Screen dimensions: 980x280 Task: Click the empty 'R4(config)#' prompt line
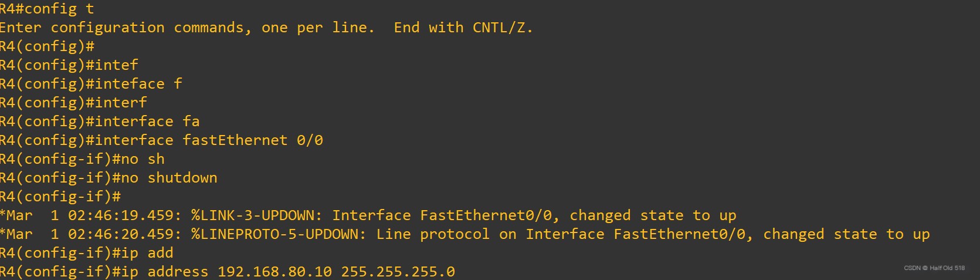point(47,46)
